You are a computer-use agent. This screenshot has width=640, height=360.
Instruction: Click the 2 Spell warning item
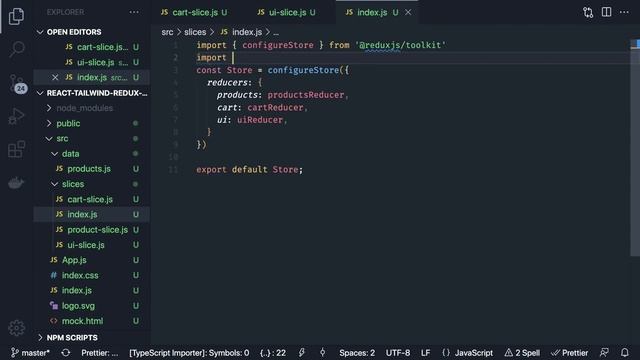pos(522,353)
